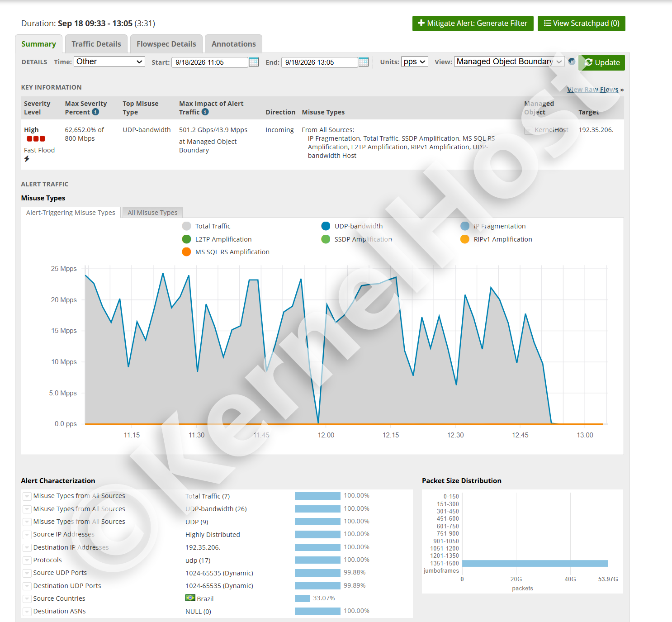The height and width of the screenshot is (622, 672).
Task: Select the Alert-Triggering Misuse Types tab
Action: tap(71, 213)
